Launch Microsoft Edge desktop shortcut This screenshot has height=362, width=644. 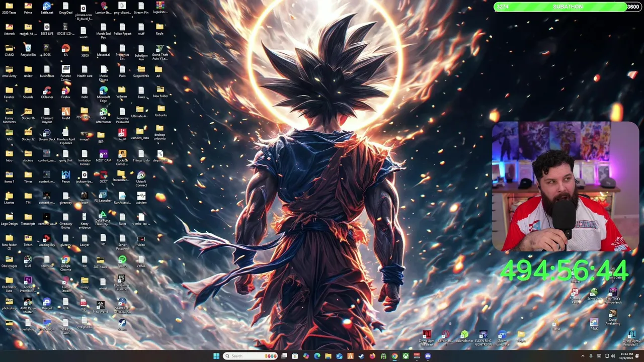click(103, 95)
